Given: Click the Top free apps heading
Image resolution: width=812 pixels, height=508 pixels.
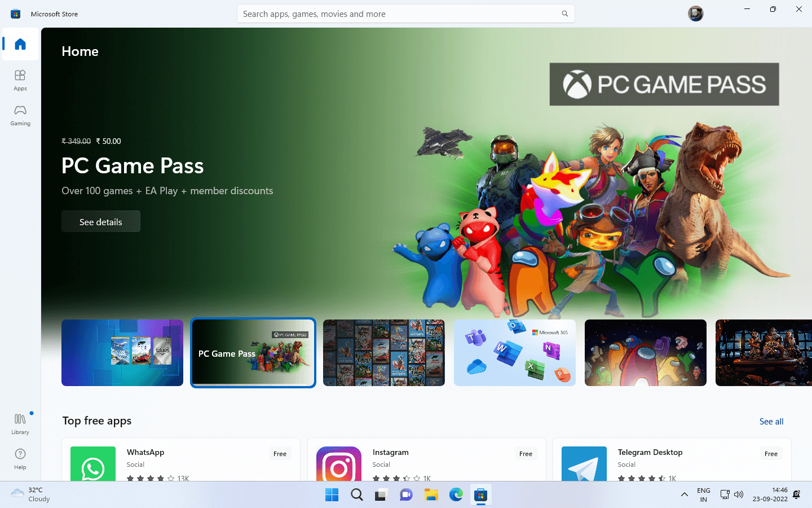Looking at the screenshot, I should (x=97, y=421).
